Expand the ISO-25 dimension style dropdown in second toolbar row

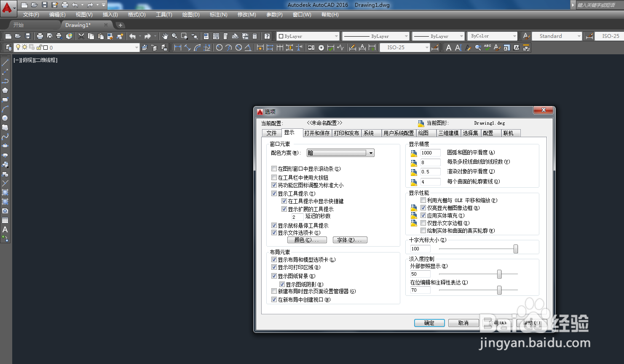click(x=426, y=48)
